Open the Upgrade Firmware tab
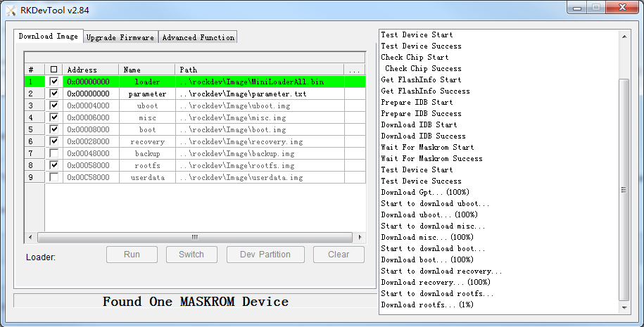Viewport: 644px width, 327px height. (120, 37)
